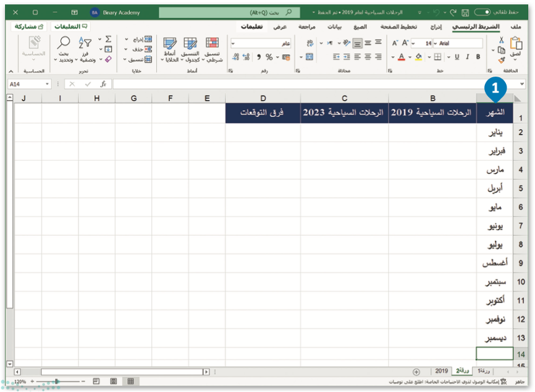
Task: Click the Paste clipboard icon
Action: (x=516, y=44)
